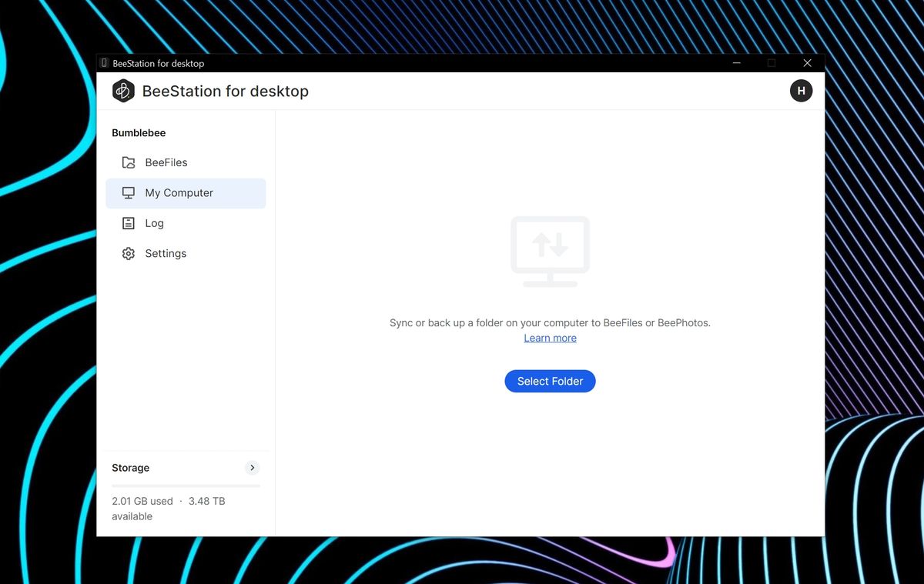This screenshot has width=924, height=584.
Task: Select the Bumblebee device name
Action: coord(139,132)
